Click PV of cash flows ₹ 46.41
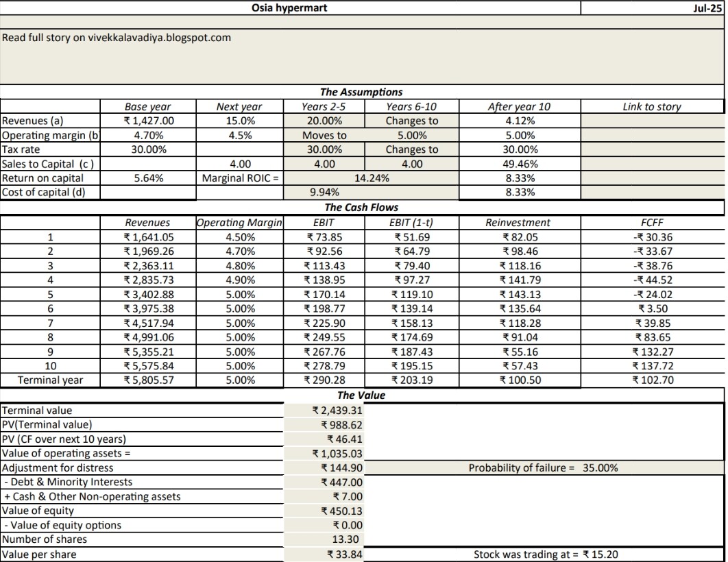Screen dimensions: 728x562 345,439
